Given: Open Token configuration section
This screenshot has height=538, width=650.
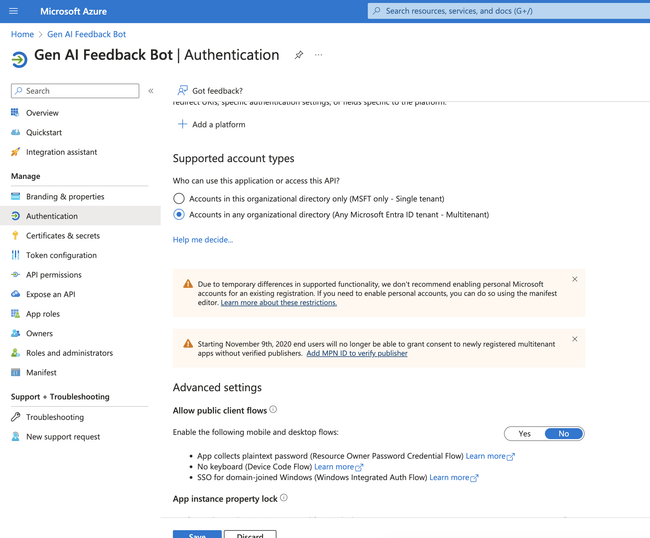Looking at the screenshot, I should [x=61, y=255].
